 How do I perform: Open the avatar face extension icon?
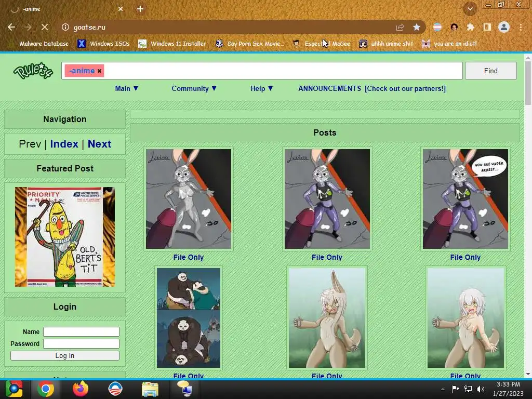[454, 27]
